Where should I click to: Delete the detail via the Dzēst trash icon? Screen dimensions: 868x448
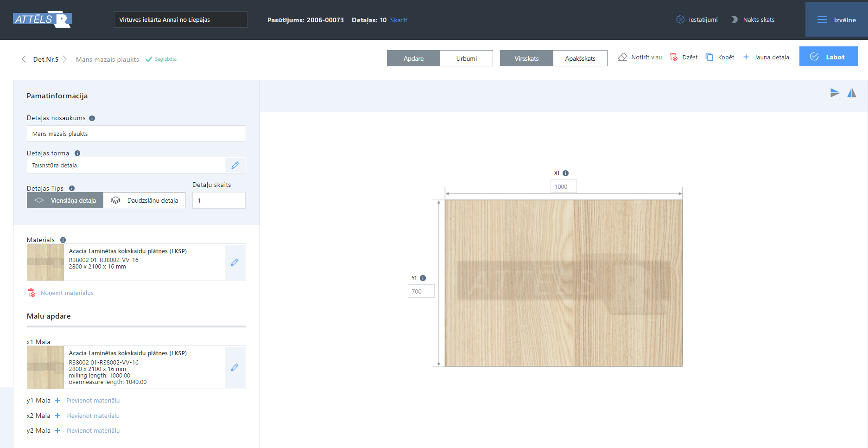pyautogui.click(x=674, y=57)
